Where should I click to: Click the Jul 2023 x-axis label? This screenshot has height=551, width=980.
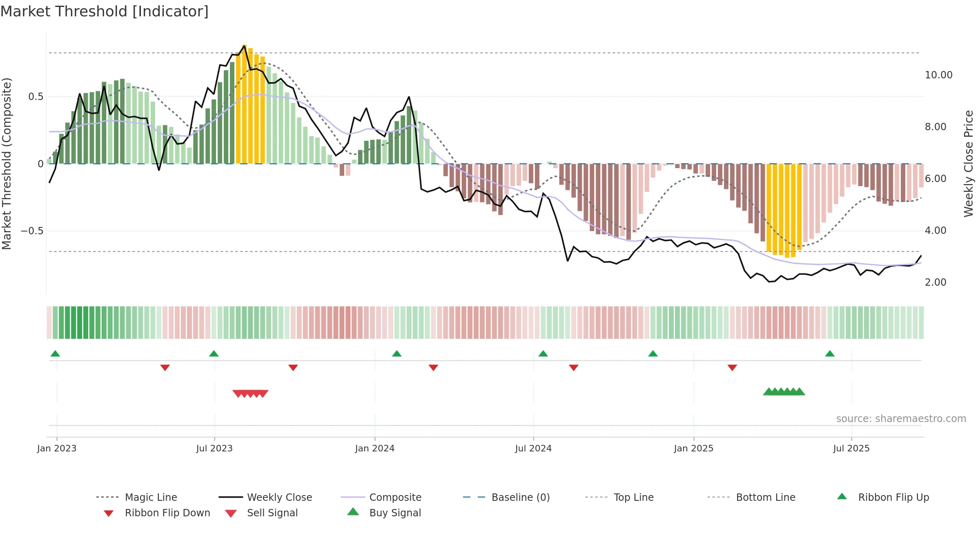pyautogui.click(x=214, y=448)
